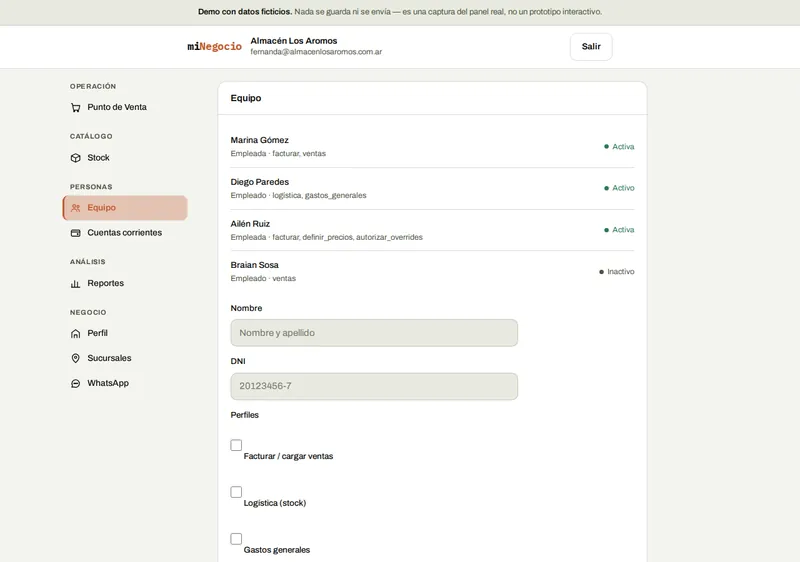Enable the Logística (stock) checkbox
The width and height of the screenshot is (800, 562).
(236, 492)
